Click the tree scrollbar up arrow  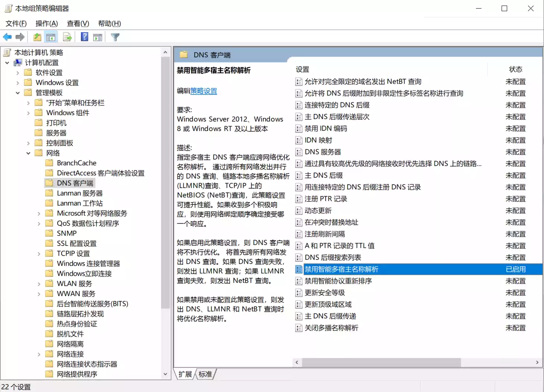166,52
